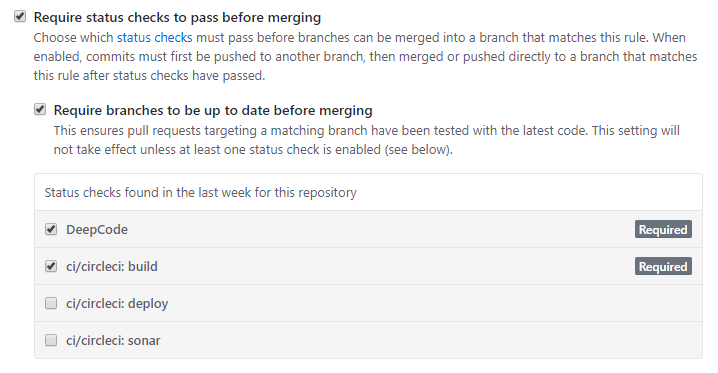Viewport: 718px width, 373px height.
Task: Uncheck Require status checks to pass before merging
Action: tap(20, 17)
